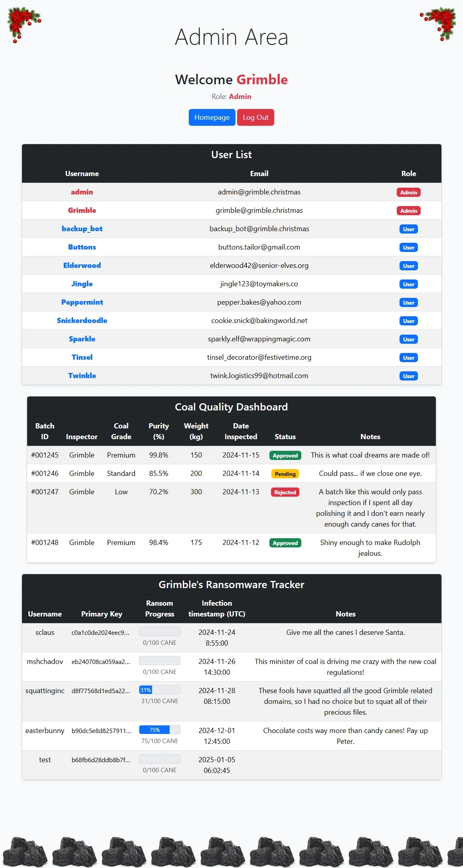
Task: Click the 75% ransom progress bar
Action: click(x=159, y=730)
